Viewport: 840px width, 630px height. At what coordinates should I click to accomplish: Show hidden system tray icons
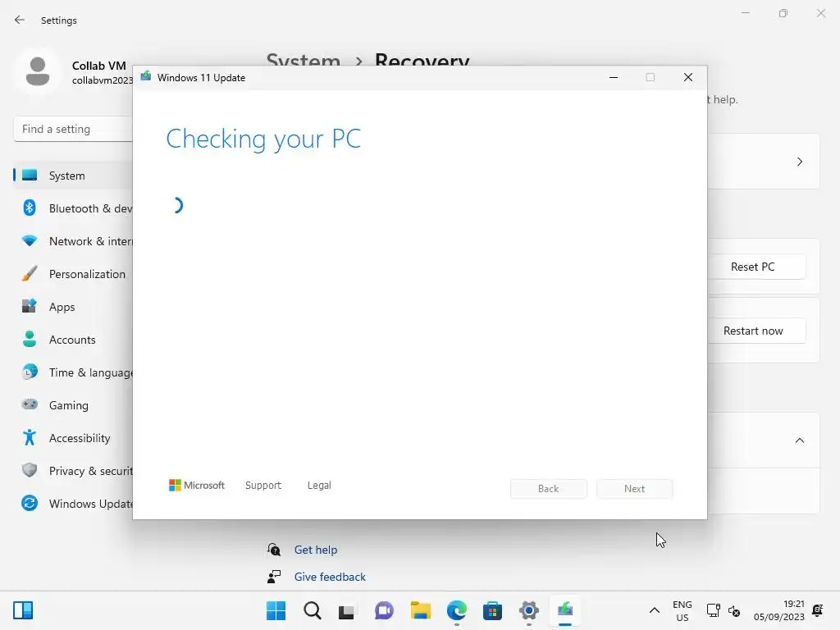tap(654, 610)
